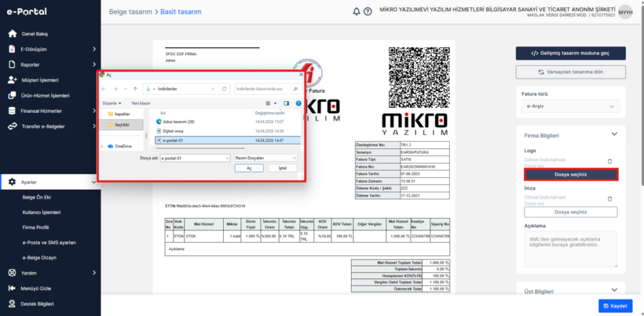Screen dimensions: 644x316
Task: Click the Menüyü Gizle arrow icon
Action: tap(13, 288)
